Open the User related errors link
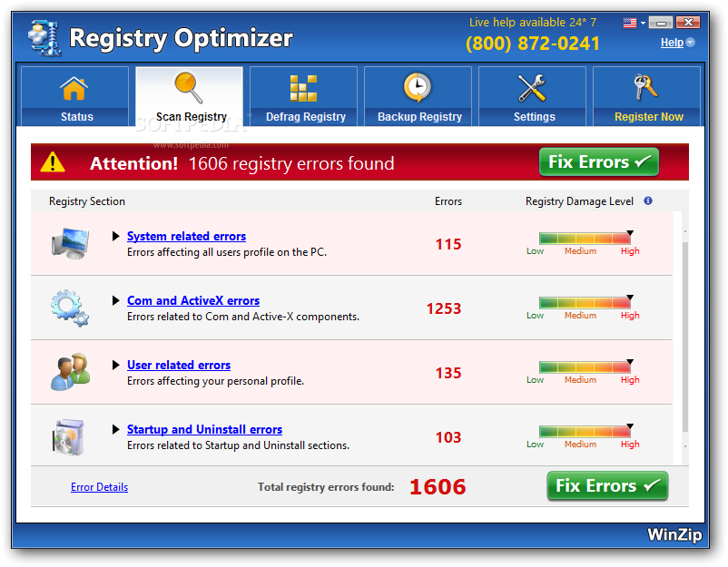 coord(179,366)
